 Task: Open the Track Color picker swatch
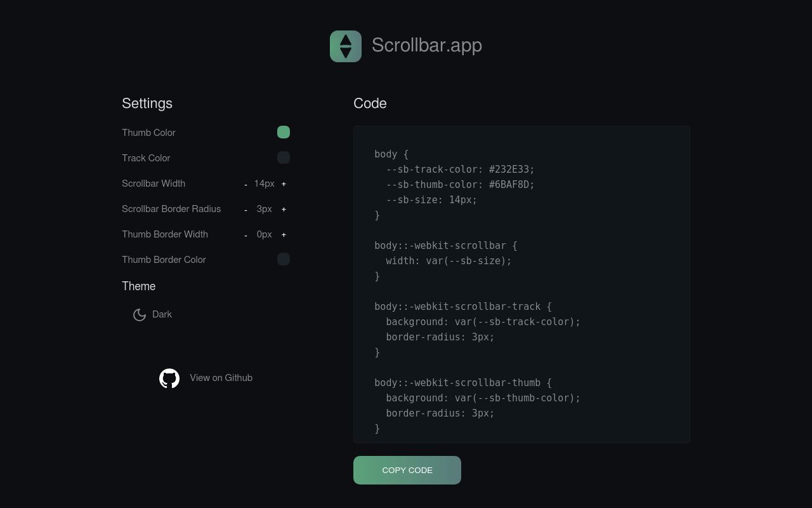coord(284,157)
